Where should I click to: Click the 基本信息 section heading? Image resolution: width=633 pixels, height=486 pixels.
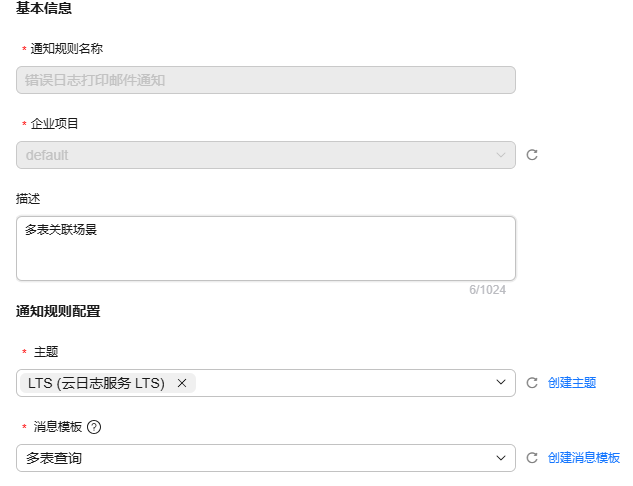(44, 8)
